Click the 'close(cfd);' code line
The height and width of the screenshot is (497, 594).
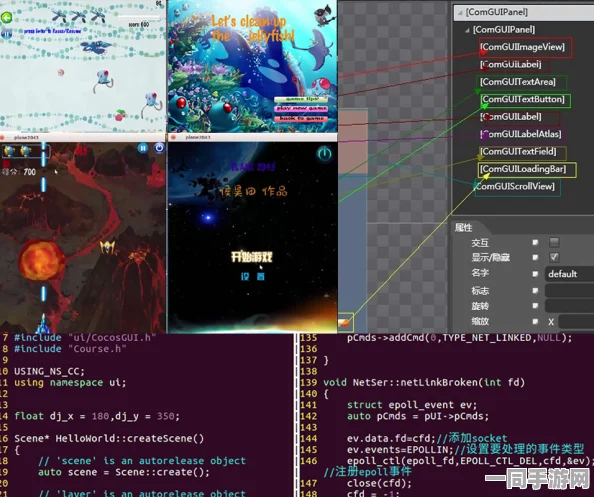click(379, 483)
